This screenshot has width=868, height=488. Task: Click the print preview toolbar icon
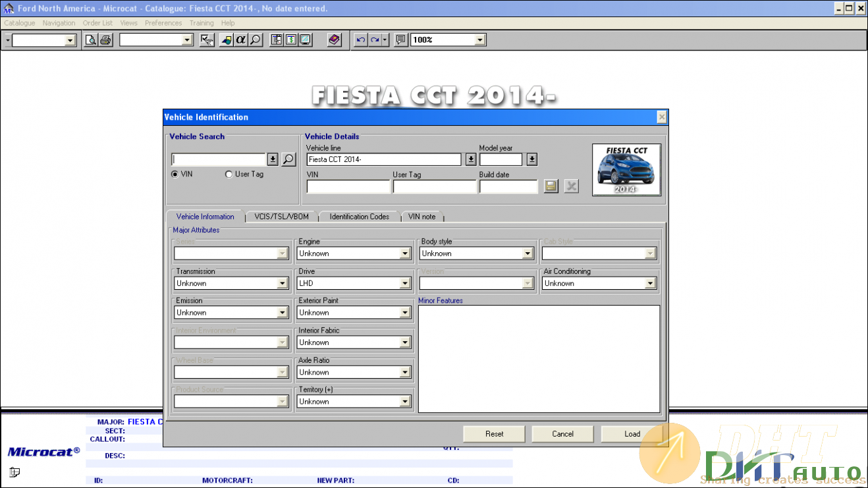(x=91, y=40)
